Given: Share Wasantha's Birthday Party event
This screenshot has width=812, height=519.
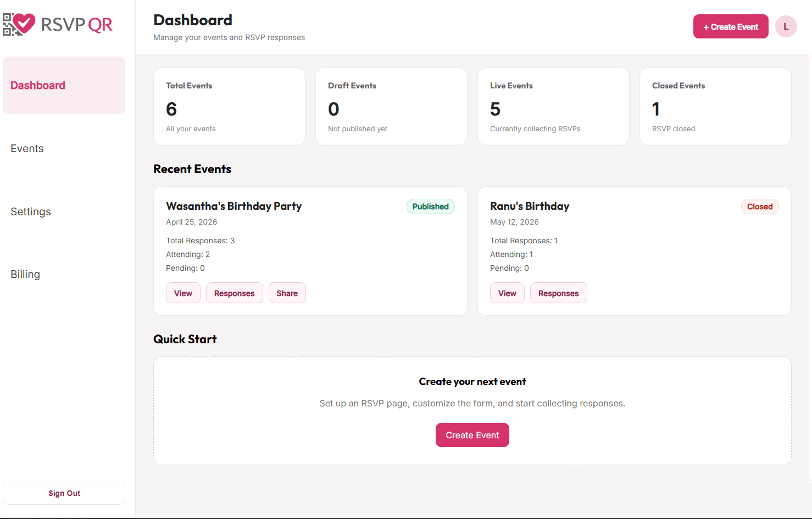Looking at the screenshot, I should (x=287, y=293).
